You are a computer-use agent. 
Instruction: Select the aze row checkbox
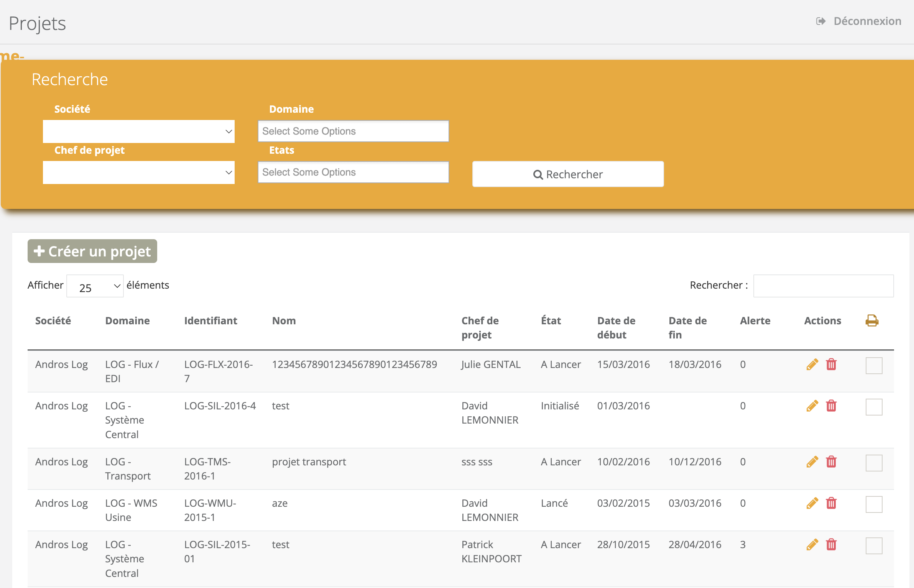tap(874, 504)
